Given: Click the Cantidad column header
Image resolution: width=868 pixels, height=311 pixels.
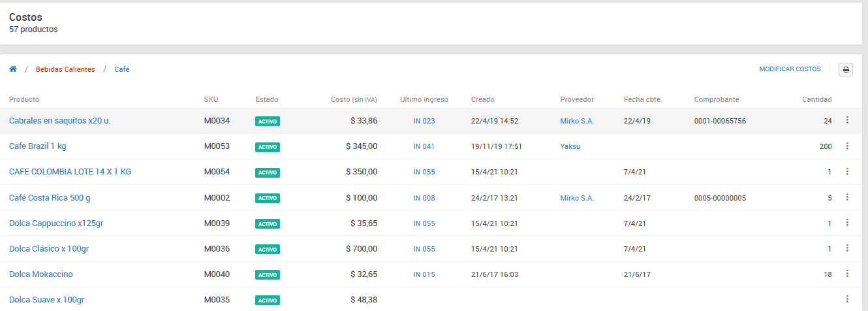Looking at the screenshot, I should (x=817, y=99).
